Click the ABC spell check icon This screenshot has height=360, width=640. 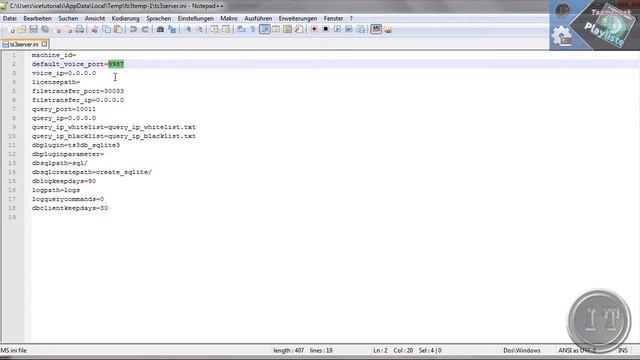(x=376, y=29)
